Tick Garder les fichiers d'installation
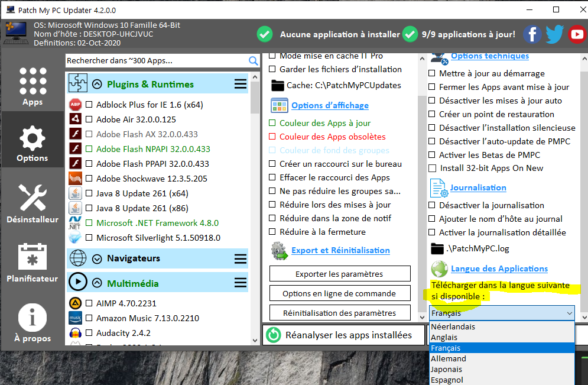588x385 pixels. point(272,69)
